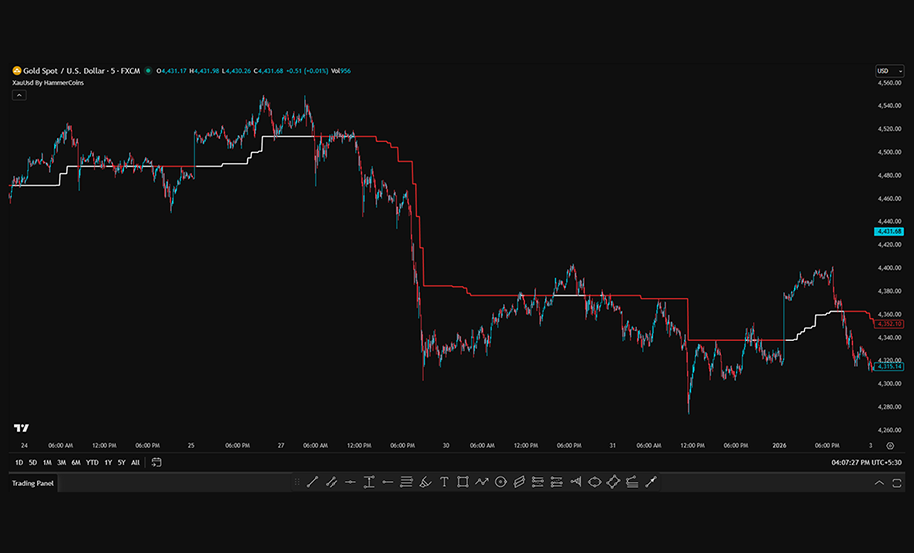Image resolution: width=914 pixels, height=553 pixels.
Task: Click the TradingView logo on the chart
Action: click(x=21, y=427)
